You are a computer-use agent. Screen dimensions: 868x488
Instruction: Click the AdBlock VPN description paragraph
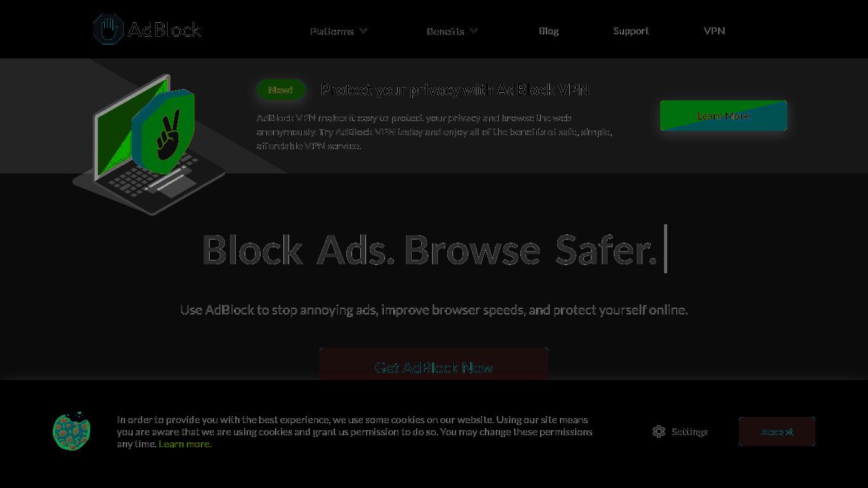click(x=434, y=132)
